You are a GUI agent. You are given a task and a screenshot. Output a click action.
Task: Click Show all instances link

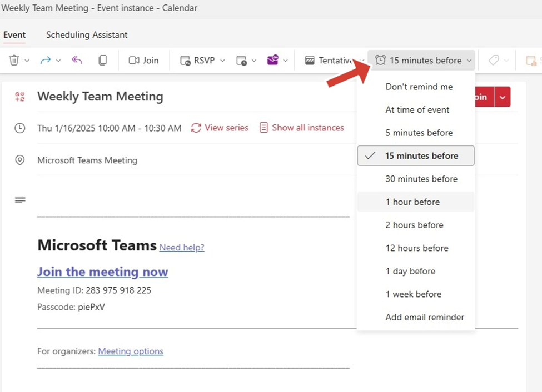[x=302, y=128]
